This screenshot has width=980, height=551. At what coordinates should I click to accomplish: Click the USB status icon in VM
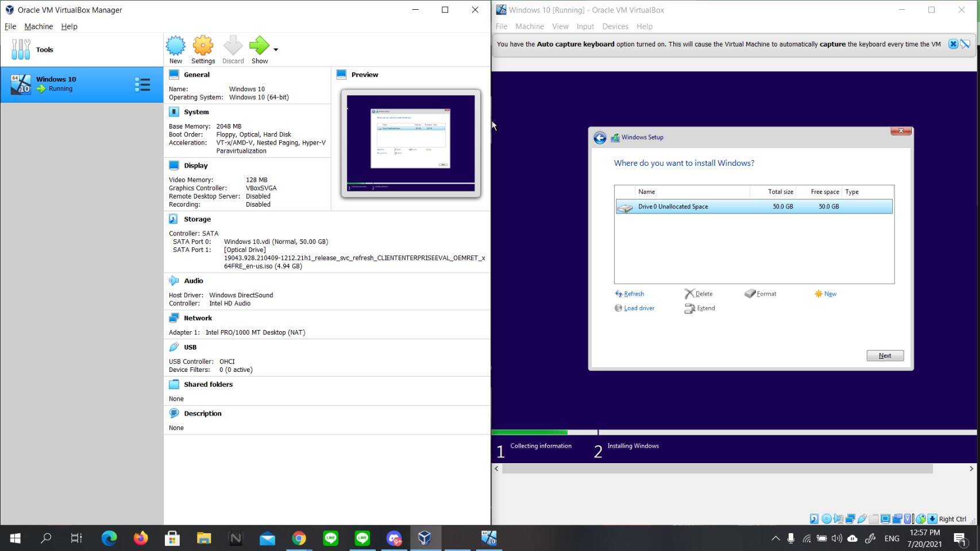click(862, 519)
